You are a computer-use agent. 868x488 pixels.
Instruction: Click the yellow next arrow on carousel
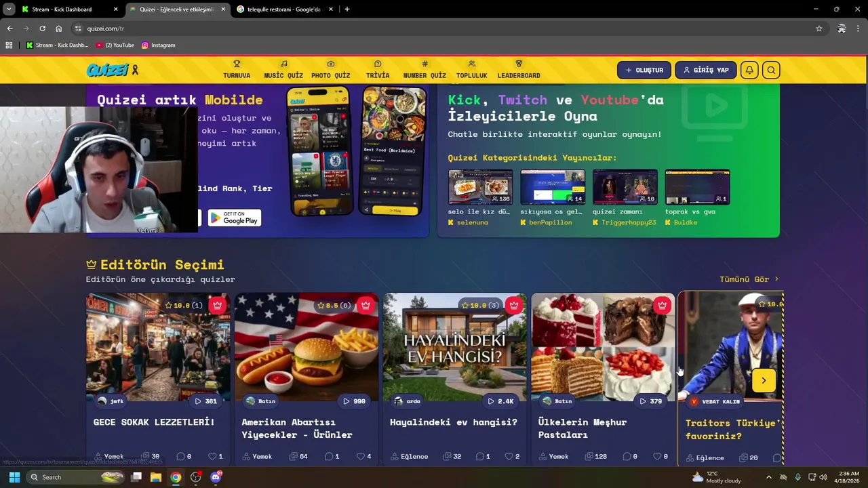tap(764, 380)
